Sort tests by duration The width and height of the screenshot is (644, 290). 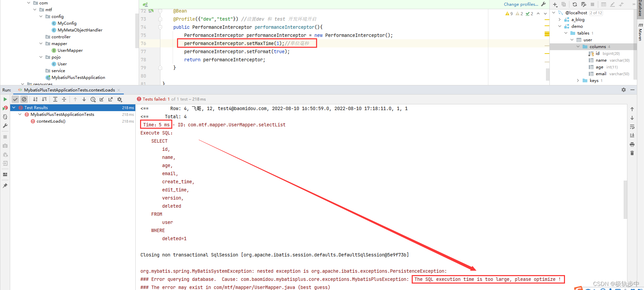[x=44, y=99]
